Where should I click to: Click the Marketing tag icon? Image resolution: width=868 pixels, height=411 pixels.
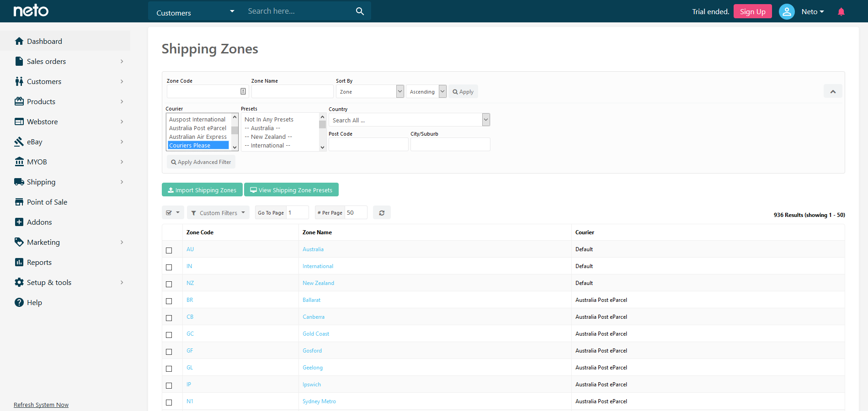(19, 242)
